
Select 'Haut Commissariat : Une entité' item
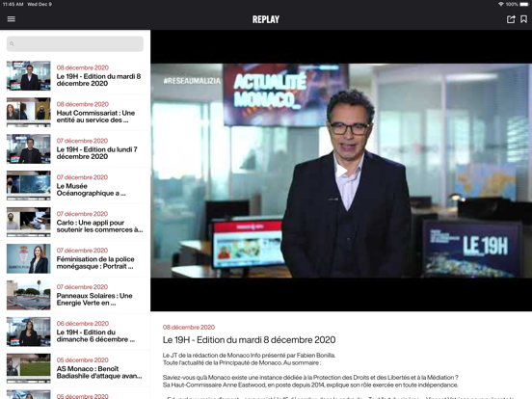coord(95,117)
